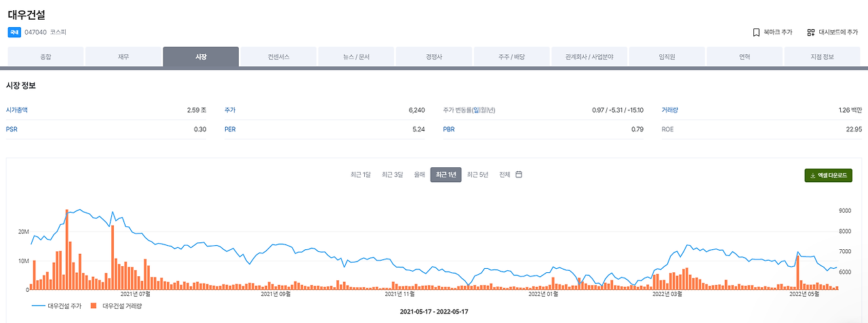Click the 거래량 value 1.26 백만
The image size is (868, 323).
point(850,110)
